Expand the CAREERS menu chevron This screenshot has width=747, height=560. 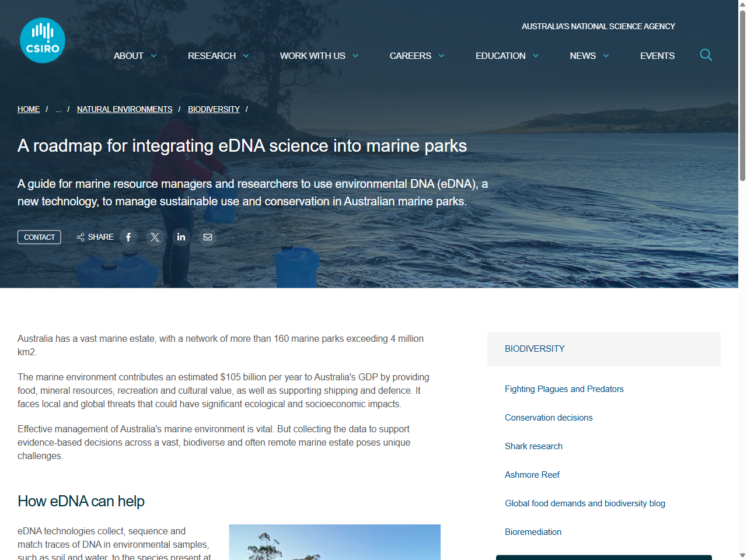coord(442,56)
